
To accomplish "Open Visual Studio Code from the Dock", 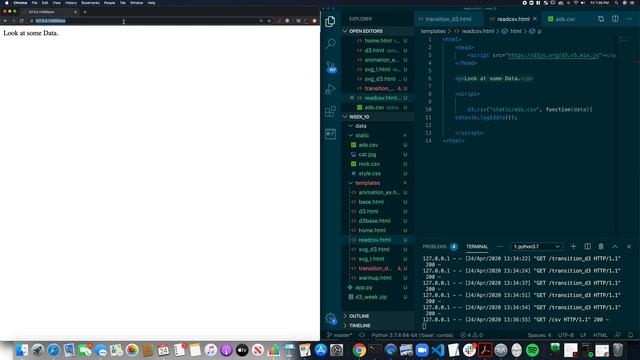I will click(x=438, y=350).
